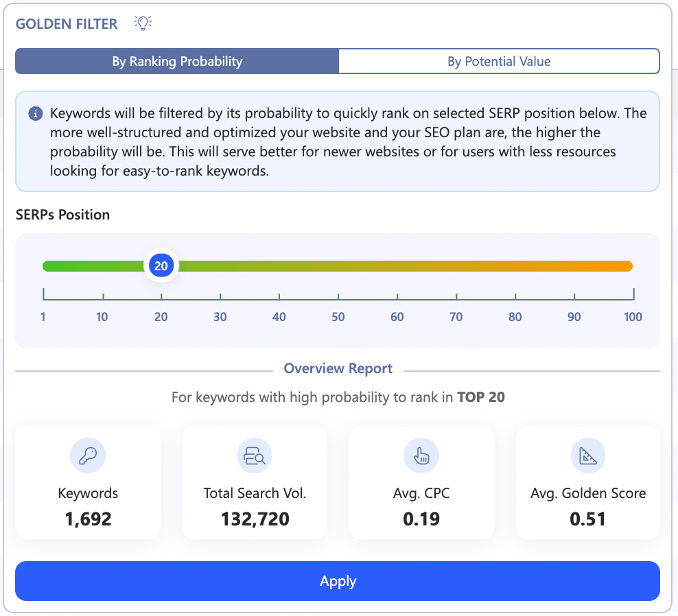Click the info circle icon in the banner
The image size is (678, 616).
click(35, 114)
